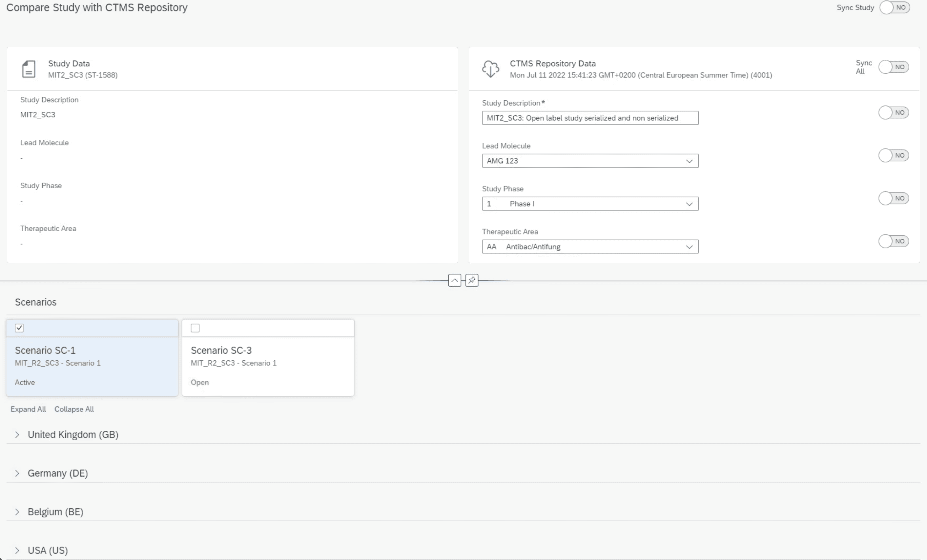Expand the Belgium (BE) section arrow
The image size is (927, 560).
tap(17, 512)
